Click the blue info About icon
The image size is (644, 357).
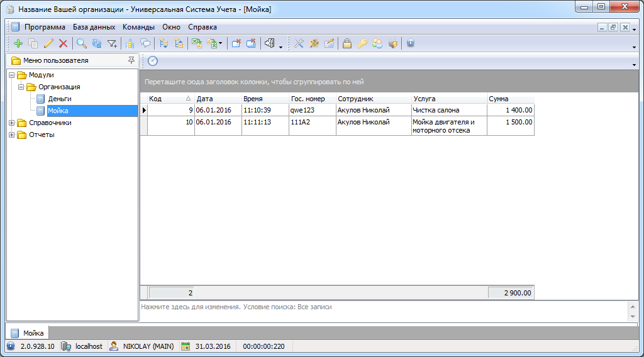(x=410, y=43)
